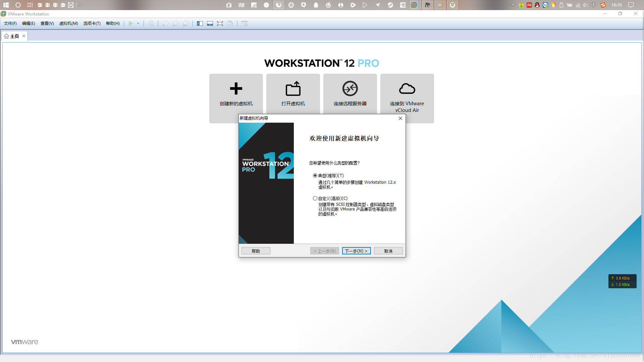Click the 下一步(N) next button
This screenshot has width=644, height=362.
tap(356, 251)
